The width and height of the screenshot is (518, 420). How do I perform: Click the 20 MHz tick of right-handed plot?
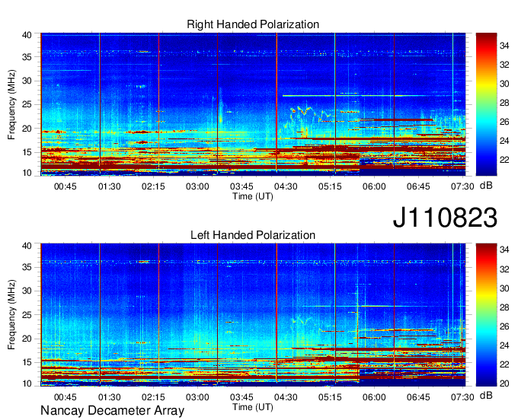point(27,129)
